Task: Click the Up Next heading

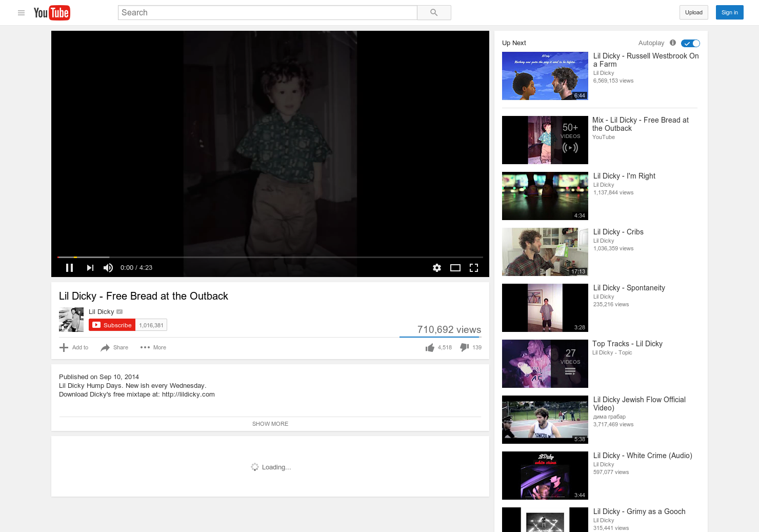Action: 514,43
